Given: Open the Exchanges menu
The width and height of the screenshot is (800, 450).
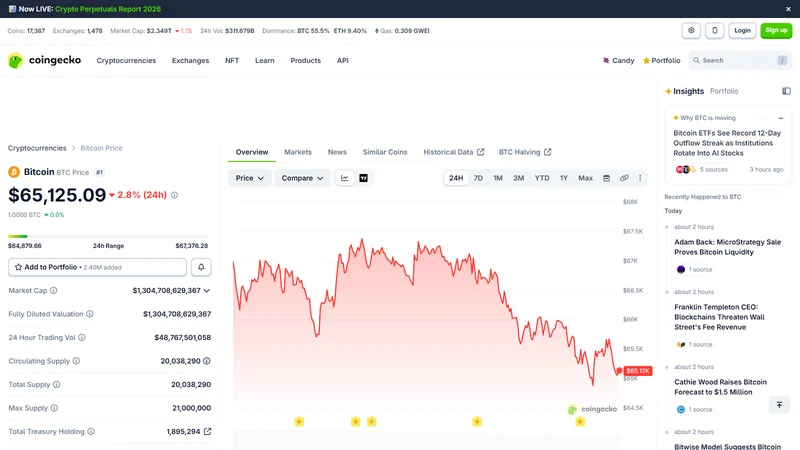Looking at the screenshot, I should tap(190, 60).
